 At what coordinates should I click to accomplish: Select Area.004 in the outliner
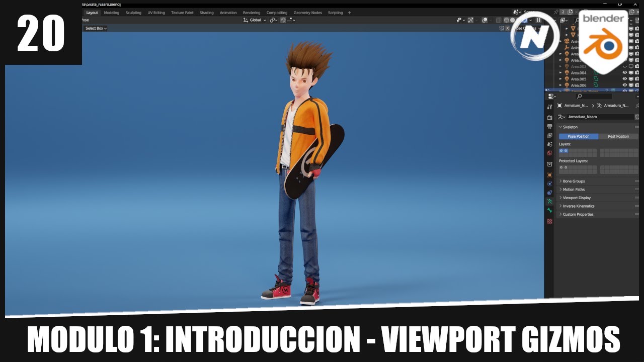[x=579, y=73]
